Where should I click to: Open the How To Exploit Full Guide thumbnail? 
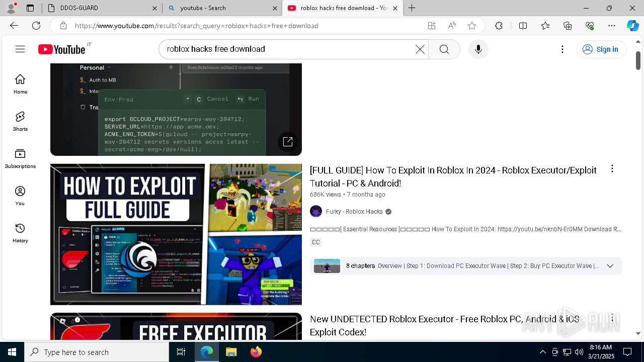pos(176,234)
